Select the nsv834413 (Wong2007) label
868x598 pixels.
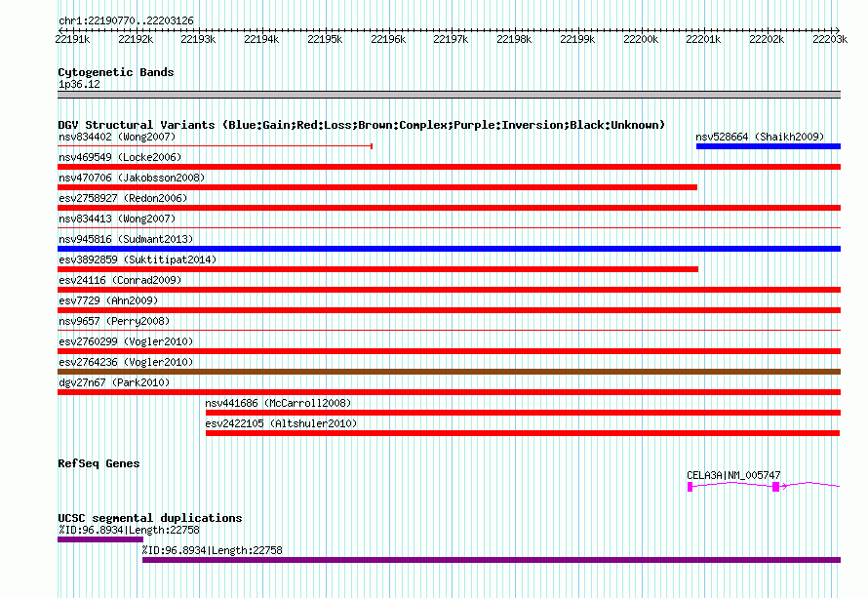pyautogui.click(x=117, y=219)
